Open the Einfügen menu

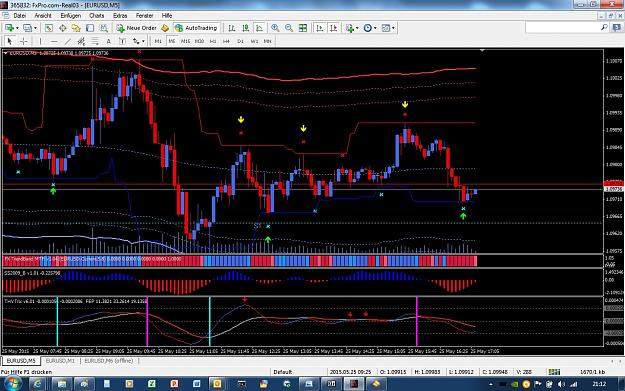point(71,16)
